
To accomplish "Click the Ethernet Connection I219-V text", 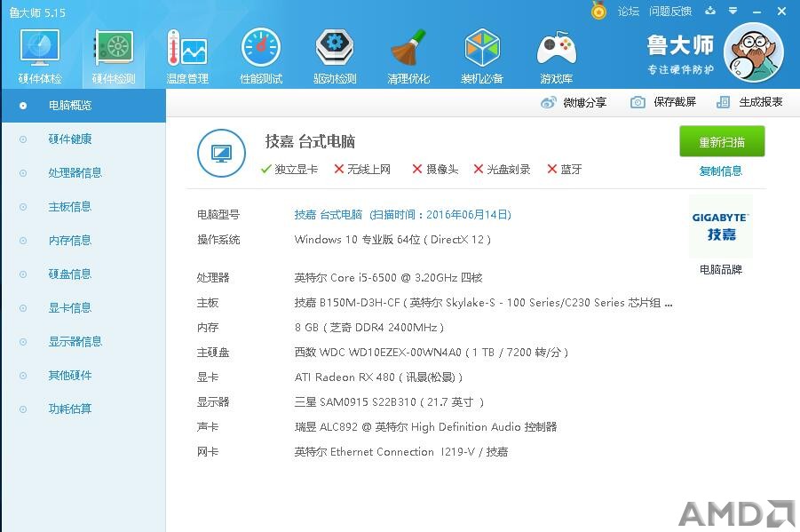I will pyautogui.click(x=401, y=452).
